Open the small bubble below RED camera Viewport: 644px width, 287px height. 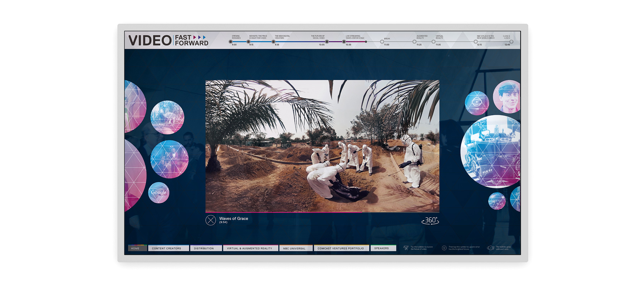tap(497, 201)
